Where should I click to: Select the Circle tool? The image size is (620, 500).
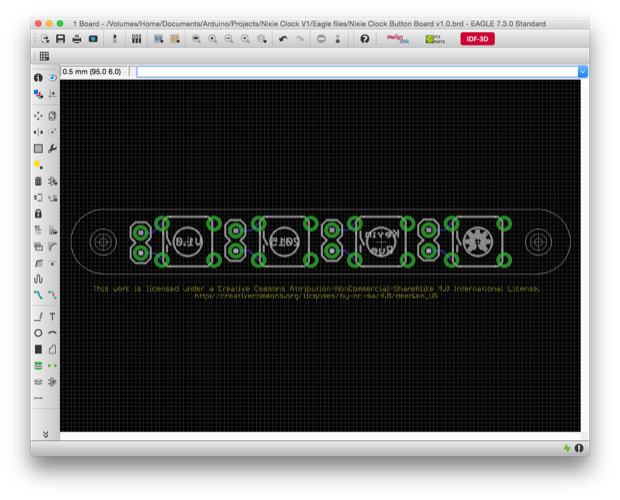coord(38,333)
